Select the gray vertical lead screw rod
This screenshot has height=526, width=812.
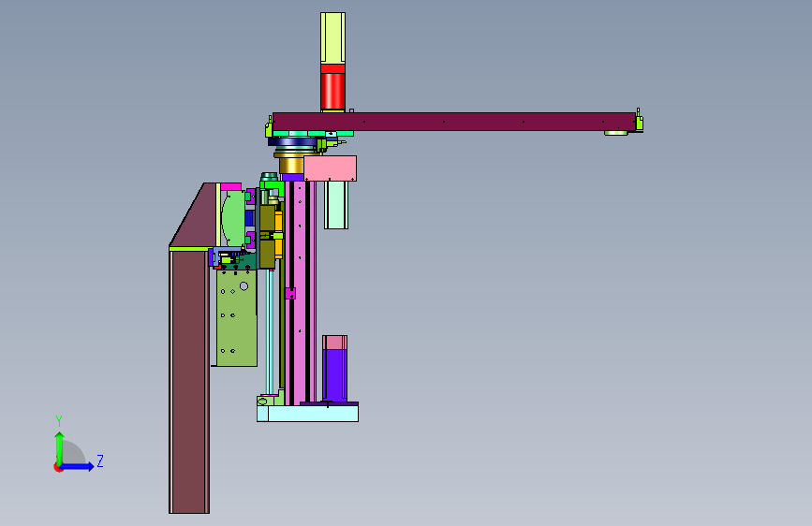tap(270, 332)
